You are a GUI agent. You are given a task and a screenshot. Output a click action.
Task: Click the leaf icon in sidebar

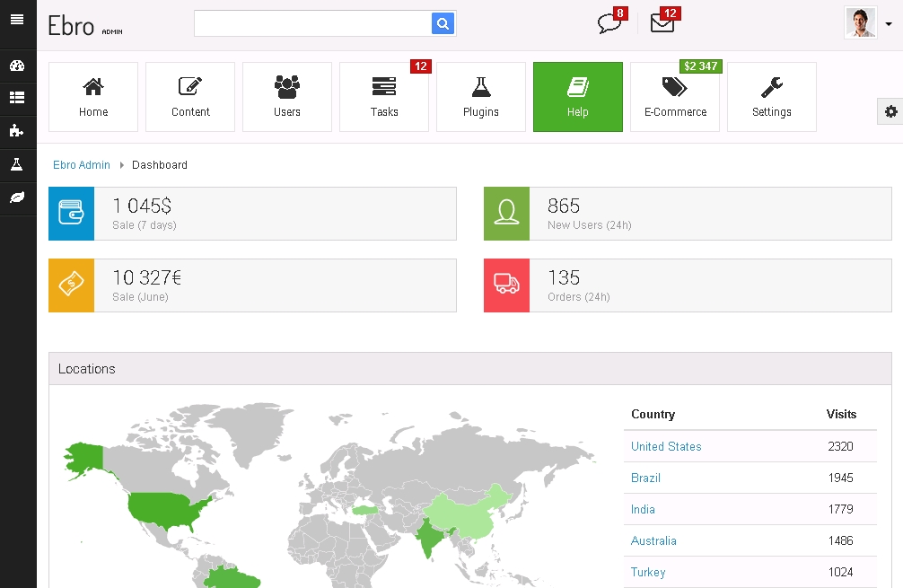coord(17,197)
